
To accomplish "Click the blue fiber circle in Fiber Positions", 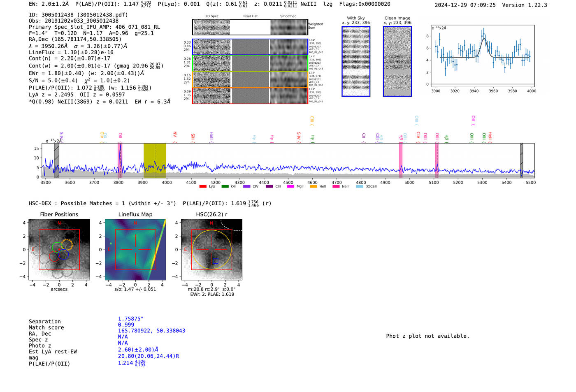I will pos(63,255).
